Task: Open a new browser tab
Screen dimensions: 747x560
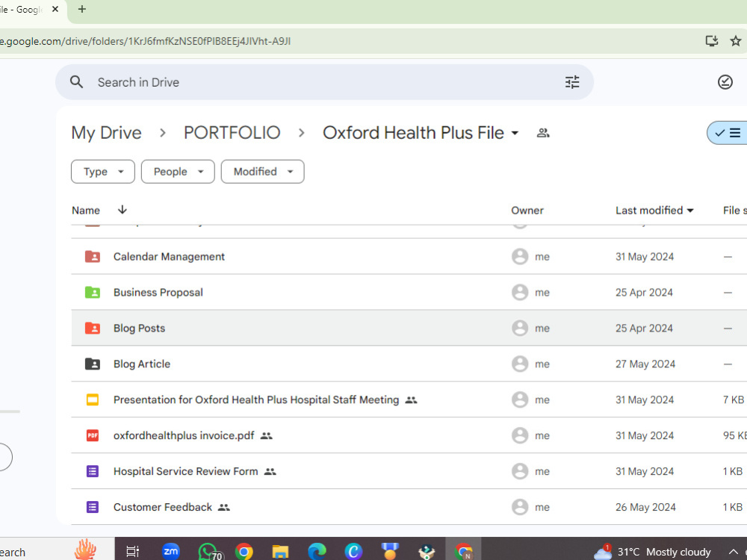Action: tap(82, 9)
